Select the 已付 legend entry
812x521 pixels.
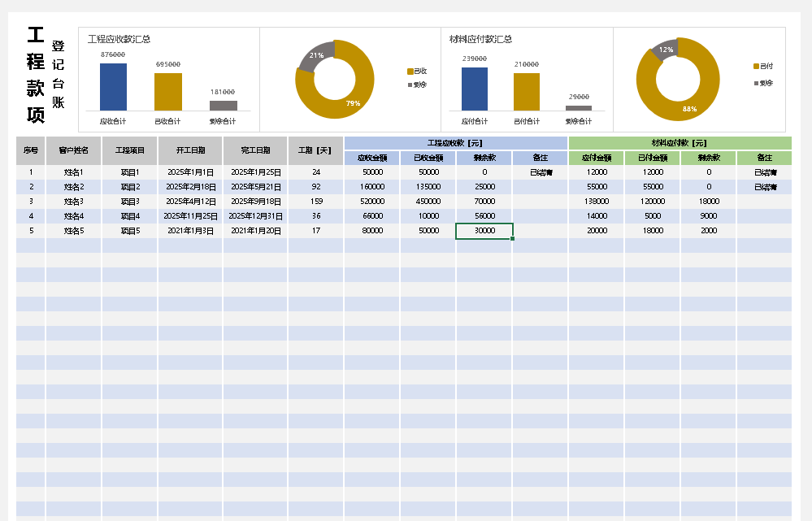point(766,66)
